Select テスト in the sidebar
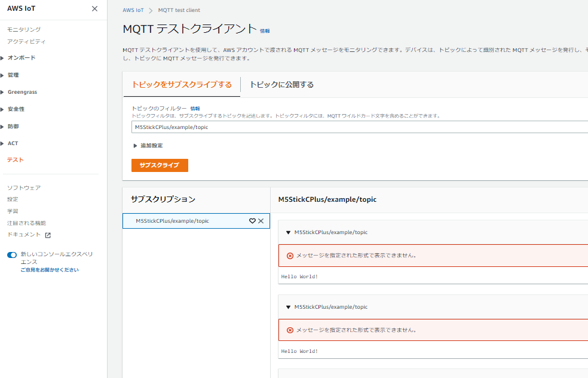This screenshot has height=378, width=588. (16, 159)
